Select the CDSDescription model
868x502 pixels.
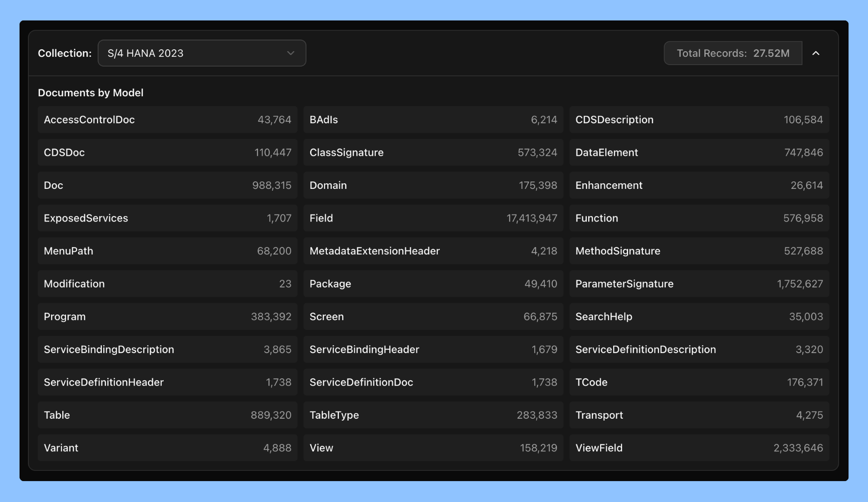[x=699, y=120]
